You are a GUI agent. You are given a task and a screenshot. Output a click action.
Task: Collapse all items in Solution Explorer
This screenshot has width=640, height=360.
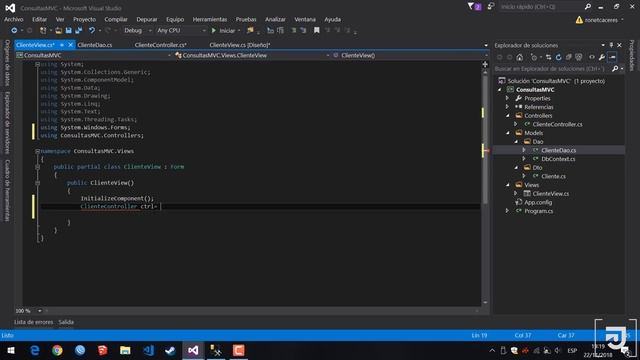(569, 58)
